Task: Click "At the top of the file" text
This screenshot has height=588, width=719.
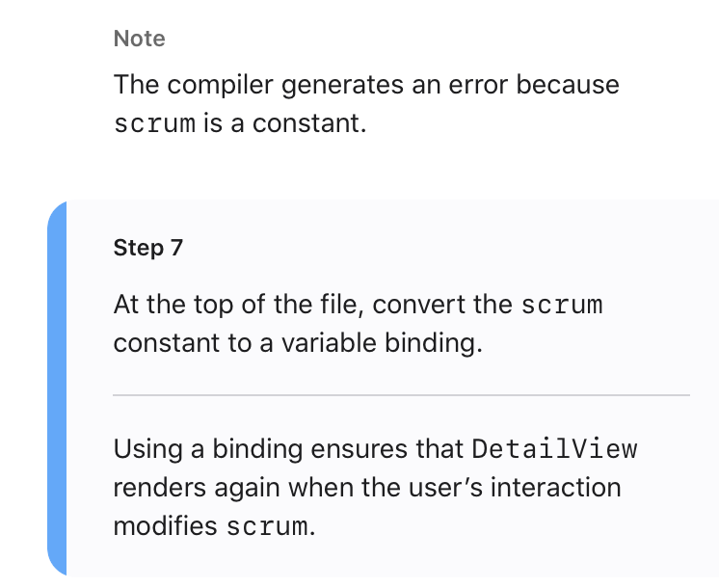Action: [238, 305]
